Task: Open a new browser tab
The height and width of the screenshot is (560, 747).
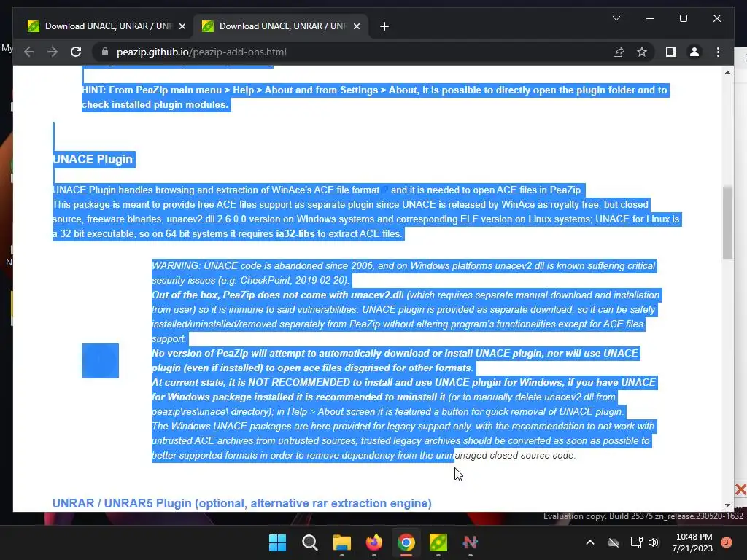Action: (x=384, y=26)
